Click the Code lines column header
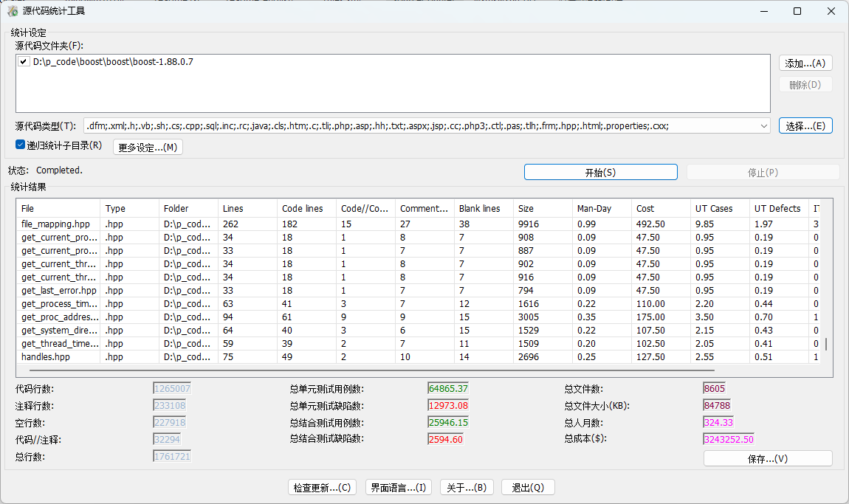This screenshot has height=504, width=849. [306, 209]
